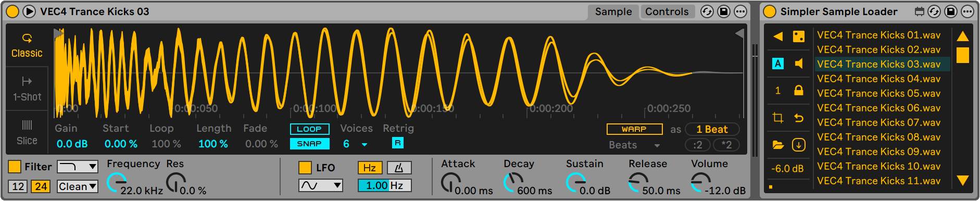
Task: Select VEC4 Trance Kicks 01.wav
Action: click(x=882, y=35)
